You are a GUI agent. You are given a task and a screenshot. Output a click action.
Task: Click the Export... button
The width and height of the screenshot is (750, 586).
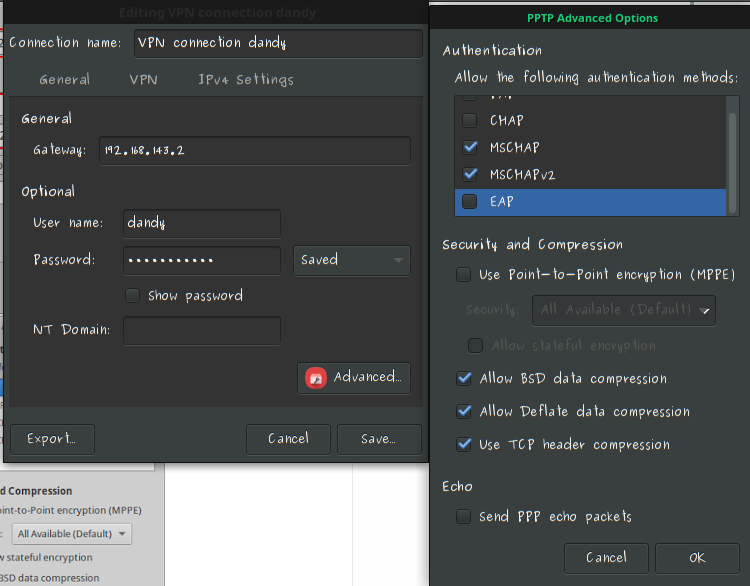tap(52, 439)
